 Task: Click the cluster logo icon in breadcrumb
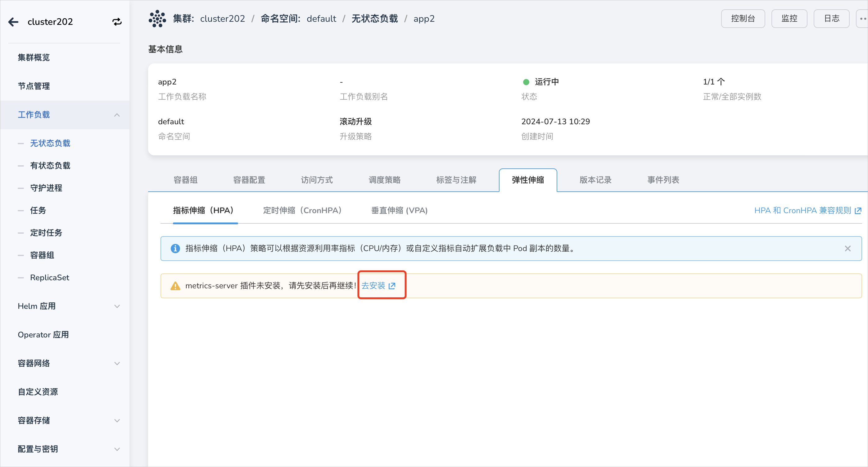coord(157,19)
